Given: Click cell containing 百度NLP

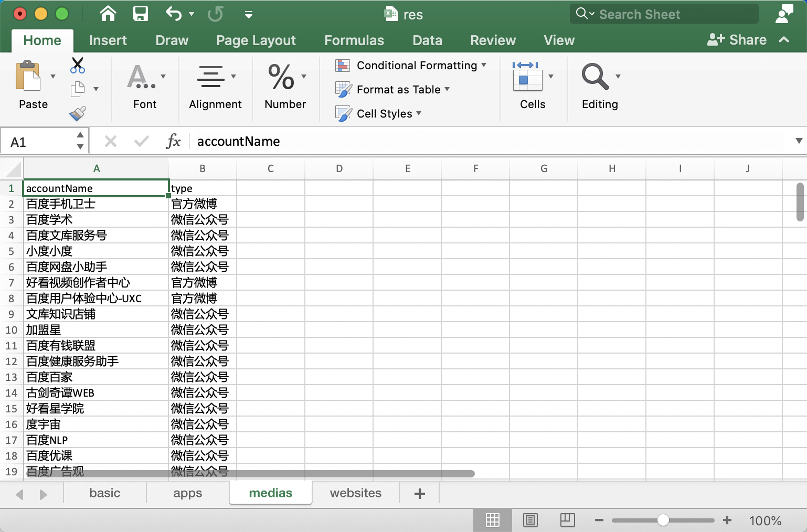Looking at the screenshot, I should point(96,440).
